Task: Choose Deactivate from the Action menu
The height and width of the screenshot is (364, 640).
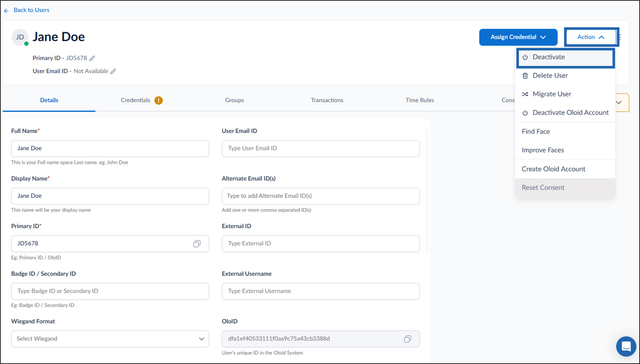Action: [565, 57]
